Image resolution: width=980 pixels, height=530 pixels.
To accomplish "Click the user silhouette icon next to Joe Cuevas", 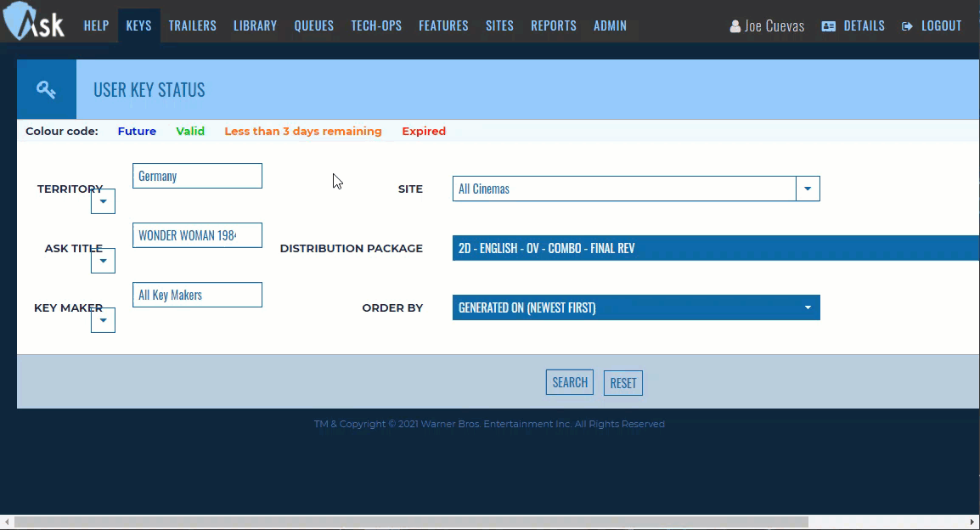I will coord(734,25).
